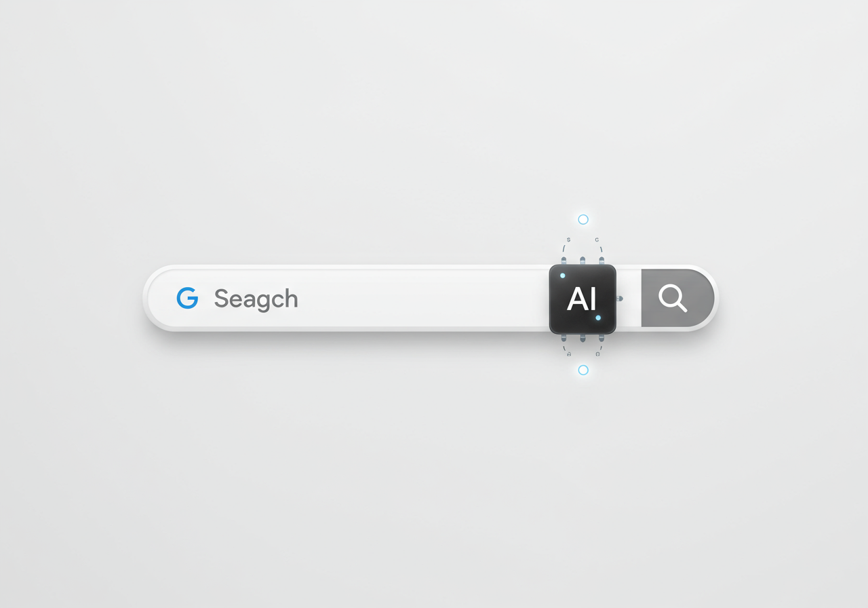This screenshot has height=608, width=868.
Task: Click the bottom-left pin of the AI chip
Action: coord(564,337)
